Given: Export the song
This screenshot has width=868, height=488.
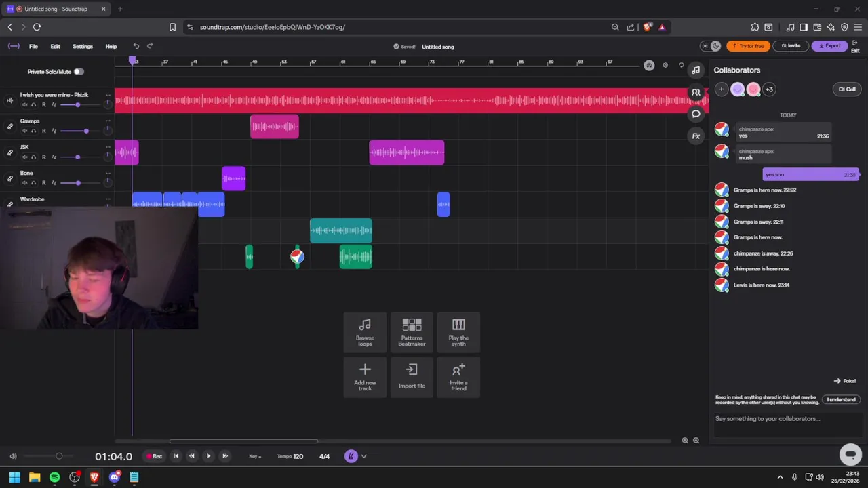Looking at the screenshot, I should point(829,46).
